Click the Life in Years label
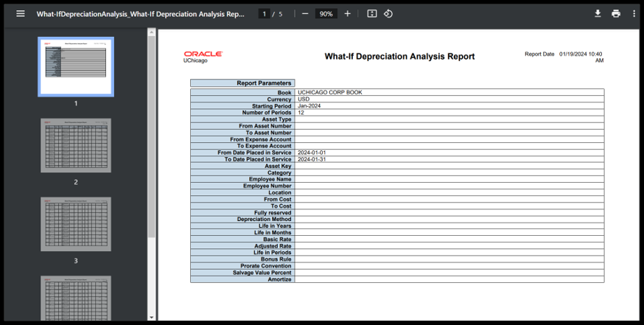The width and height of the screenshot is (644, 325). point(275,226)
